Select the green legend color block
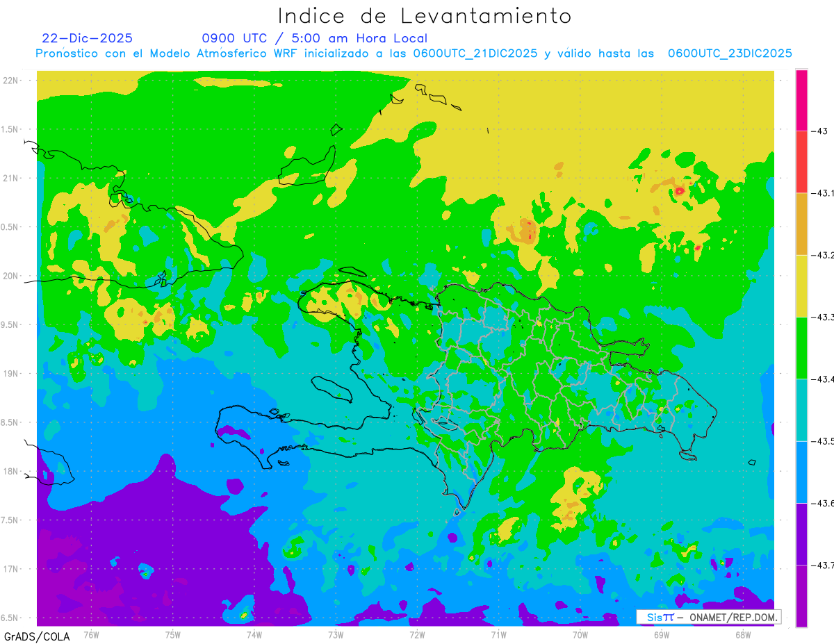The width and height of the screenshot is (834, 644). [x=801, y=347]
